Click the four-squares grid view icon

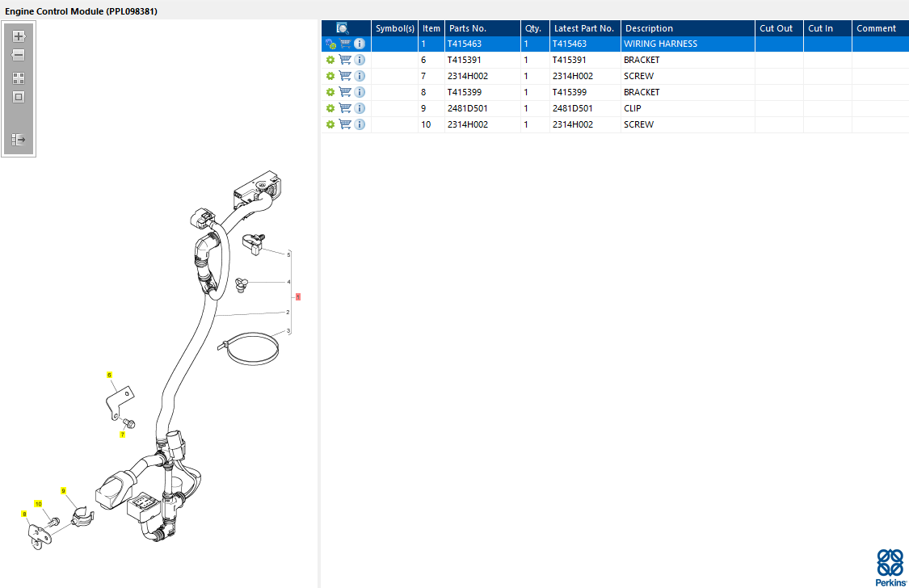[x=19, y=78]
